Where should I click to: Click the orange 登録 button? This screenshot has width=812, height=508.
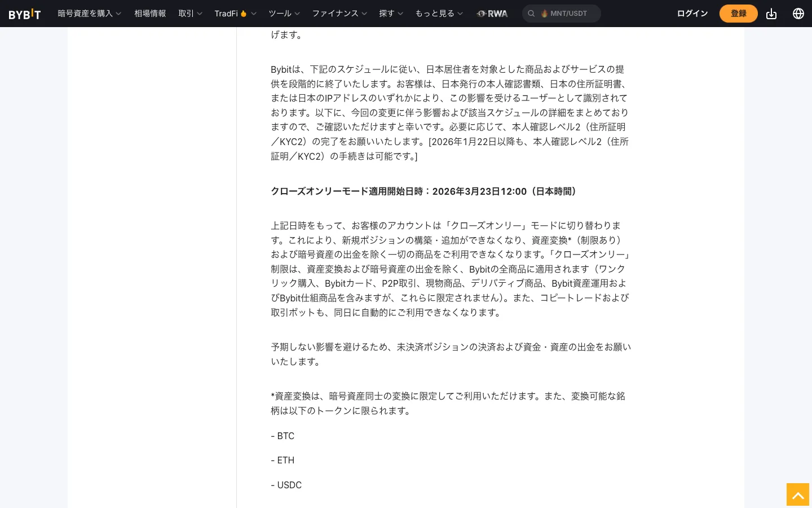739,14
